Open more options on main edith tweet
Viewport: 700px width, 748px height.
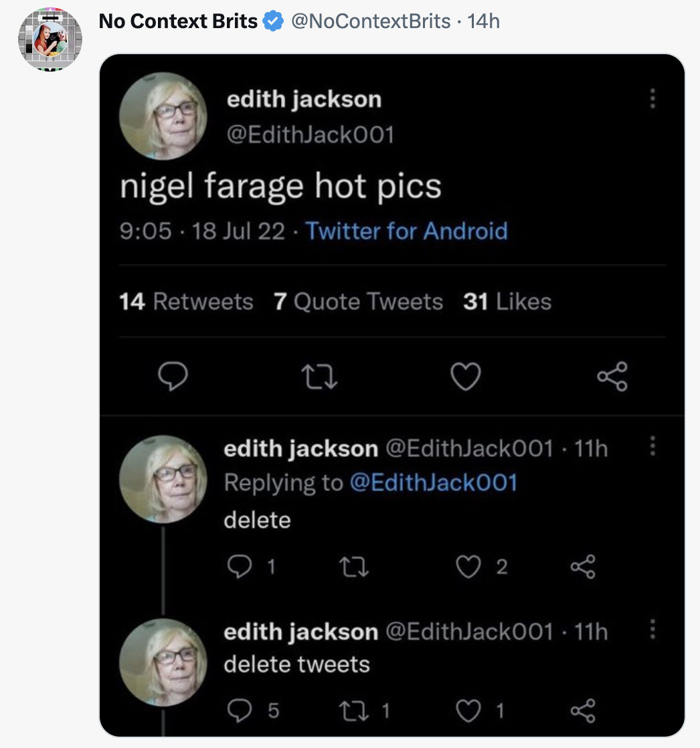tap(653, 99)
